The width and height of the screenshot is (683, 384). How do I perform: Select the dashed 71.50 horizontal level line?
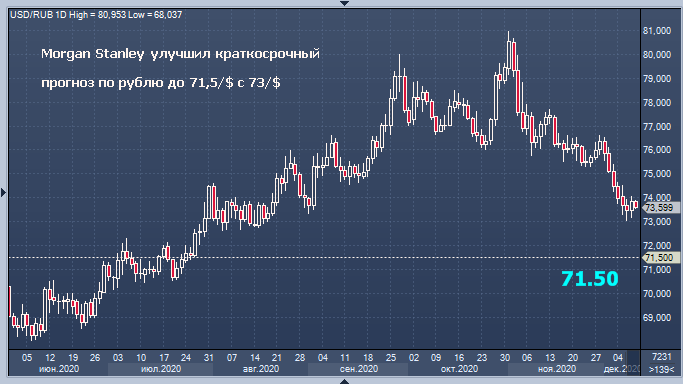tap(325, 257)
